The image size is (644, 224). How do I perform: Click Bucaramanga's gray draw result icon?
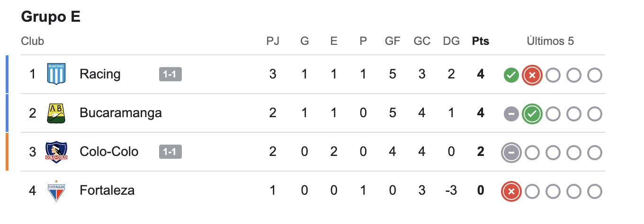pos(511,113)
